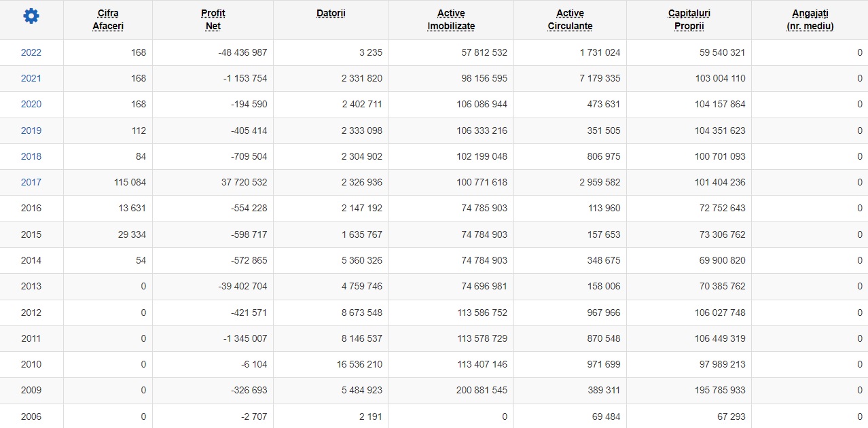Sort by Profit Net column header
Viewport: 868px width, 428px height.
coord(213,20)
